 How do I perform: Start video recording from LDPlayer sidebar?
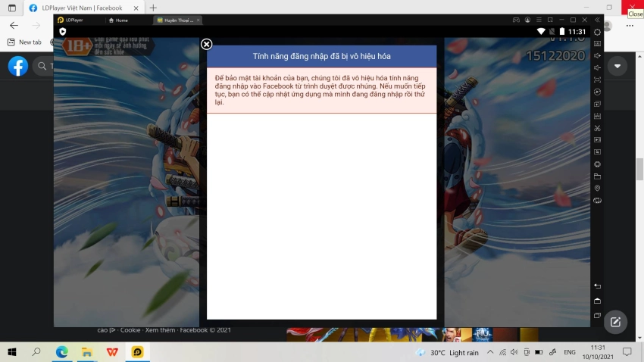click(x=597, y=140)
